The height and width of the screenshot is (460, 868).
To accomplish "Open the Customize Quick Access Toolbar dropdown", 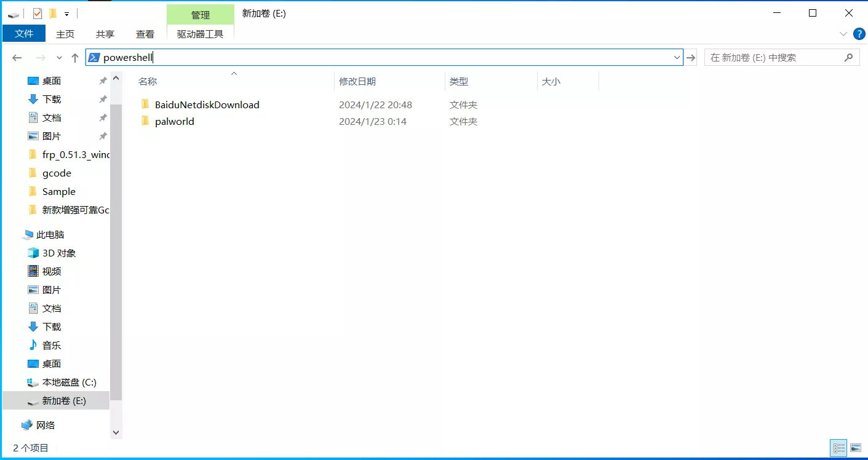I will pos(66,13).
